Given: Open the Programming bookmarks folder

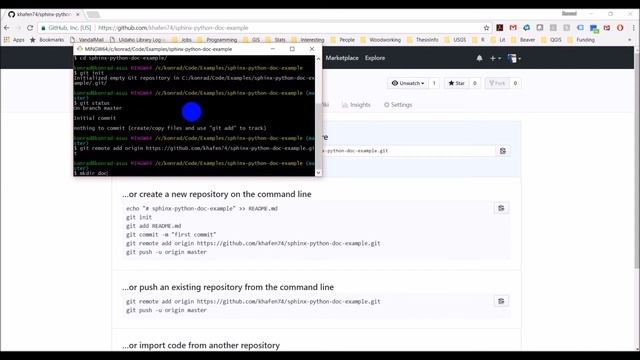Looking at the screenshot, I should (217, 40).
